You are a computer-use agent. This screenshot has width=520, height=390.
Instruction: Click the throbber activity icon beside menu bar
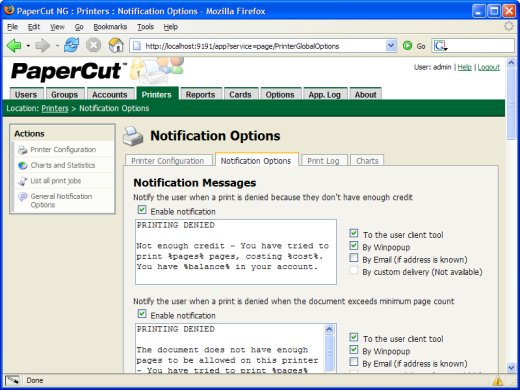coord(509,26)
